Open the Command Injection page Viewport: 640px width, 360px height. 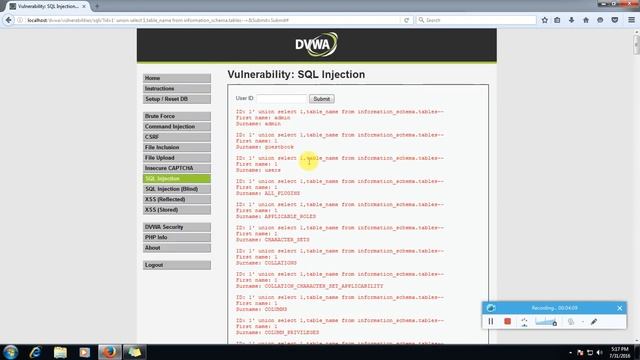(177, 127)
